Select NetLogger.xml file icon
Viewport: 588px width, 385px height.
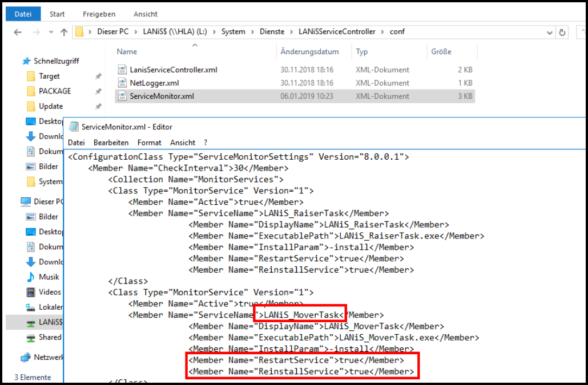(122, 82)
